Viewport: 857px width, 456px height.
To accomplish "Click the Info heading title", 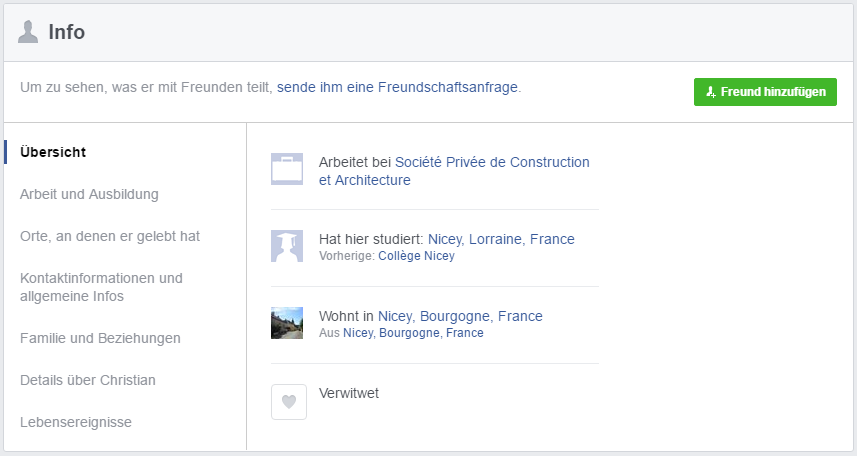I will point(67,32).
